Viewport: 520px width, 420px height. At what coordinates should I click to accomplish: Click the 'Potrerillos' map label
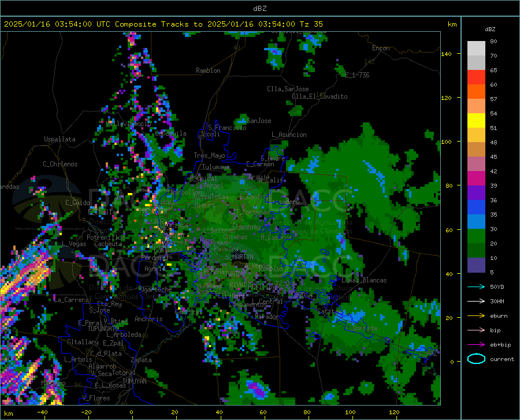click(x=106, y=237)
